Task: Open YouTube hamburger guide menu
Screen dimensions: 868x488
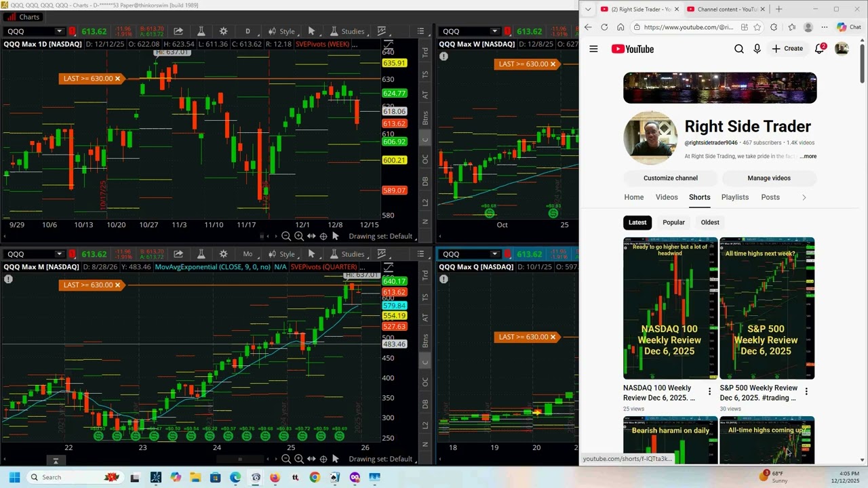Action: tap(593, 49)
